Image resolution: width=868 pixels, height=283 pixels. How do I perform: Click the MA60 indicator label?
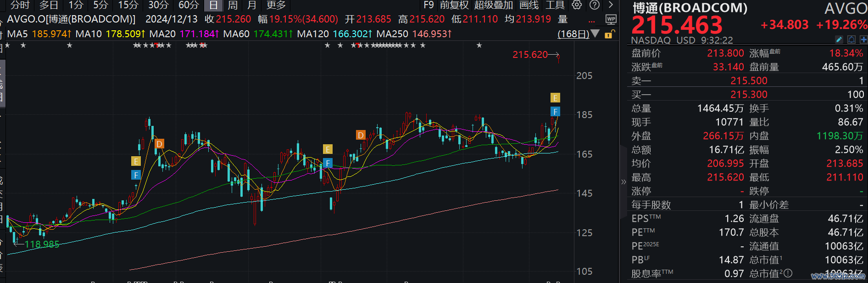click(236, 34)
